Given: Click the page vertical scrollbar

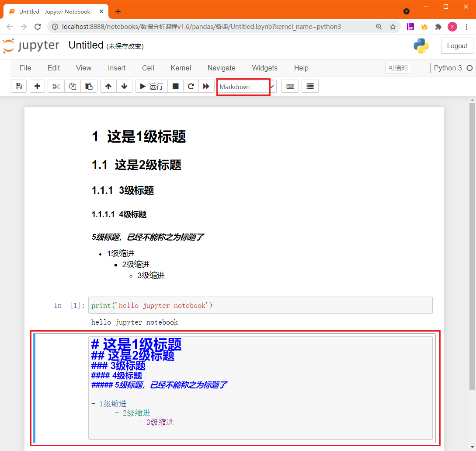Looking at the screenshot, I should pos(472,246).
